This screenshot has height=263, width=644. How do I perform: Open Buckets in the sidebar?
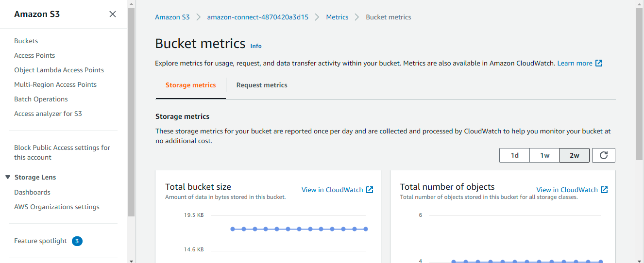[26, 41]
